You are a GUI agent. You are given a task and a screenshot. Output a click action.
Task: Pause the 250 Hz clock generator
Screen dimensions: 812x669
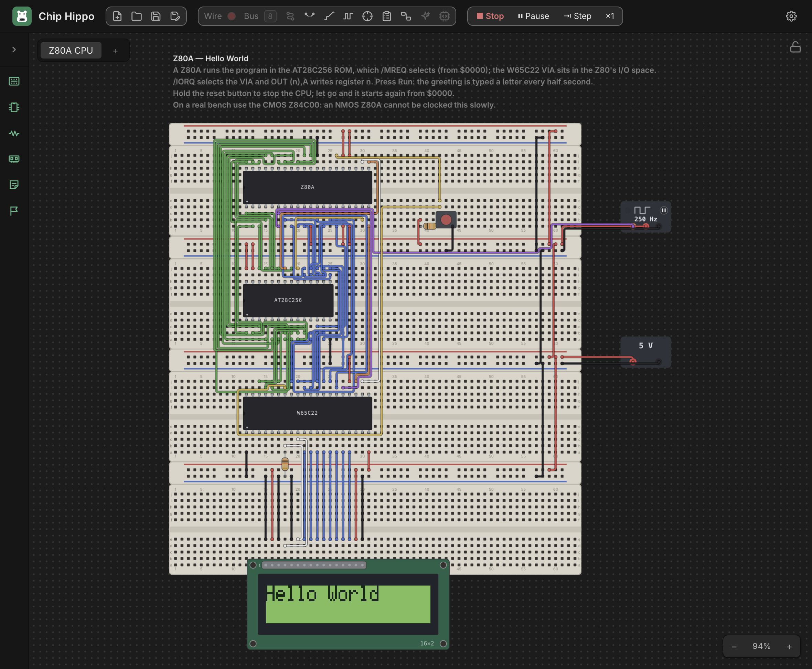coord(664,210)
